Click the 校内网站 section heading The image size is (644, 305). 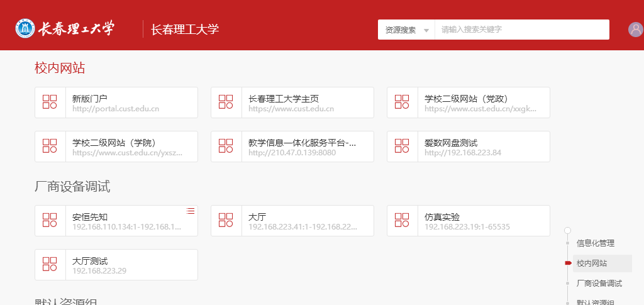click(x=60, y=68)
